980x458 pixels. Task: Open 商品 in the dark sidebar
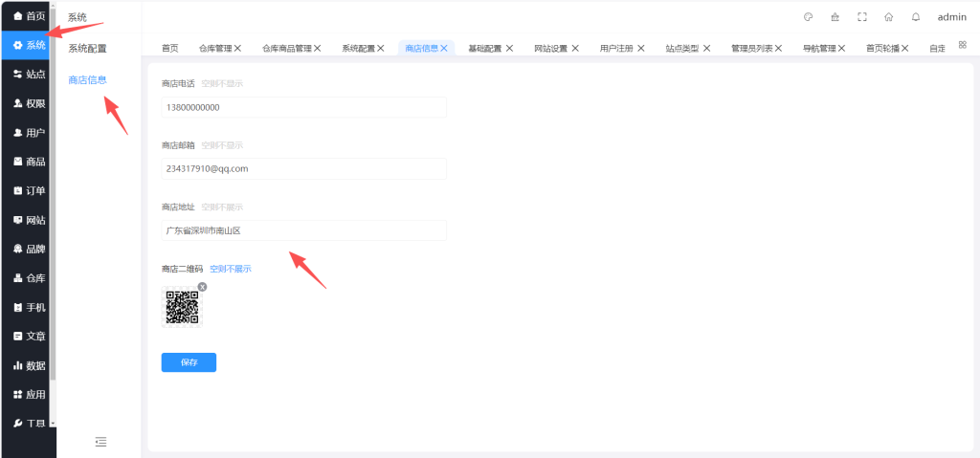click(x=28, y=162)
